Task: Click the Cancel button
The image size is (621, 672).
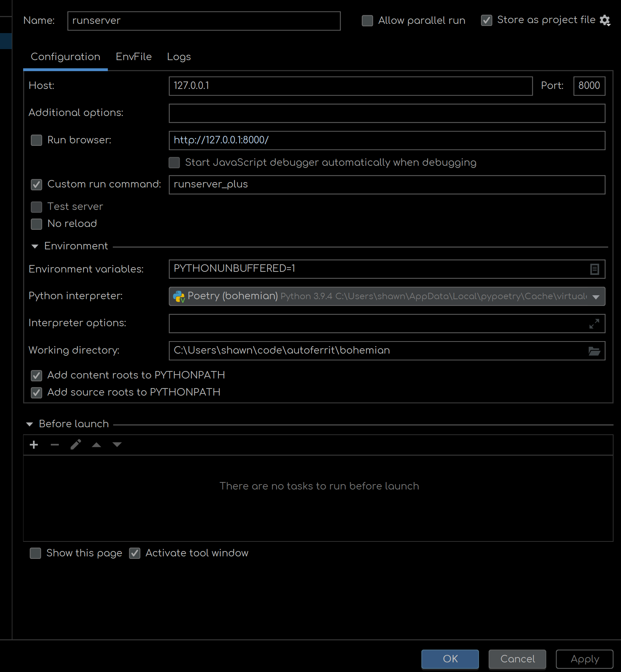Action: click(x=517, y=659)
